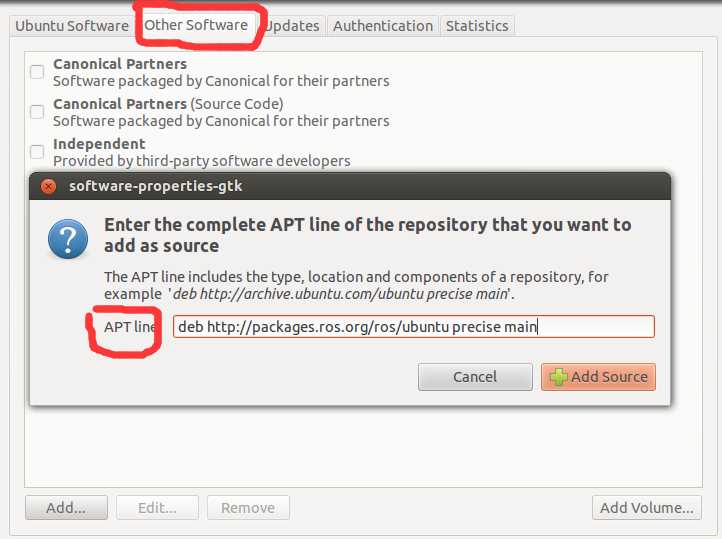The height and width of the screenshot is (539, 722).
Task: Go to the Authentication tab
Action: [x=383, y=26]
